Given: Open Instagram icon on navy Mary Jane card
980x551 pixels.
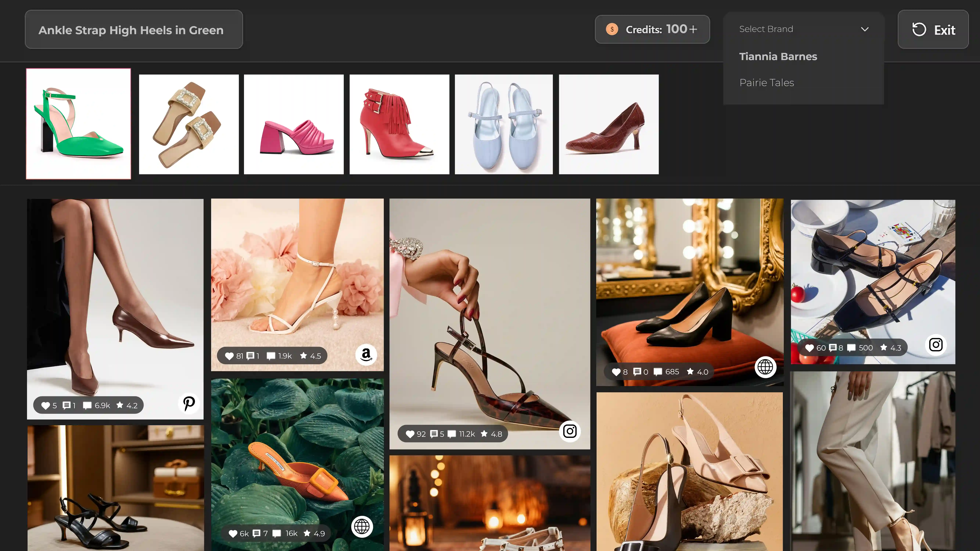Looking at the screenshot, I should [936, 345].
